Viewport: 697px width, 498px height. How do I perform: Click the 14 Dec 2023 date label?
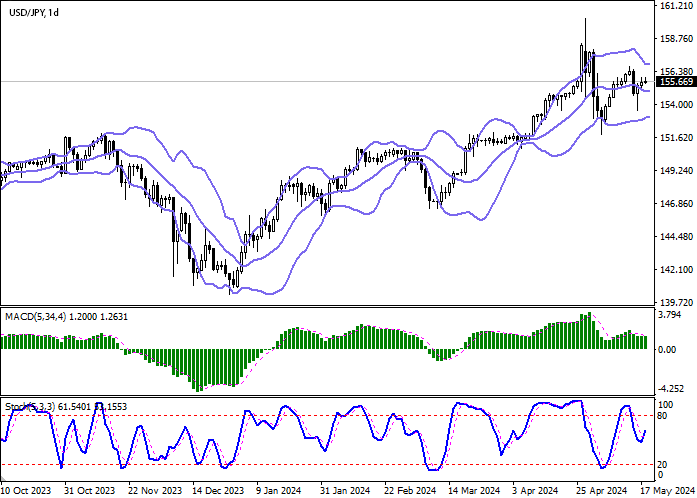click(219, 491)
